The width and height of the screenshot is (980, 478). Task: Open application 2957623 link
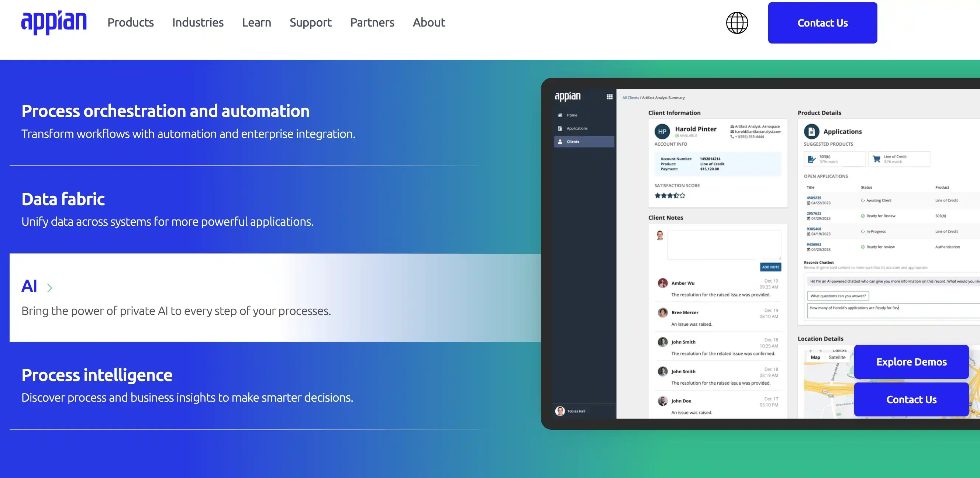tap(814, 213)
